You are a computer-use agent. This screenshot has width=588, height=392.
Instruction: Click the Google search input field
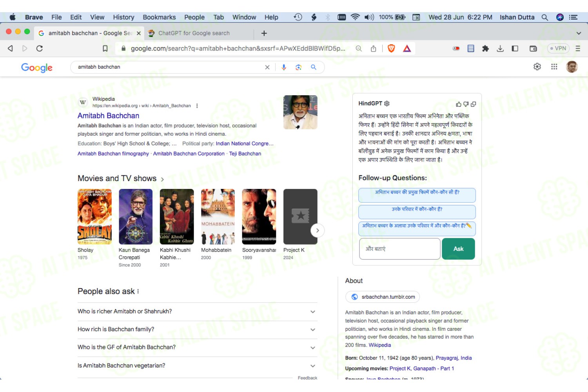click(x=169, y=67)
